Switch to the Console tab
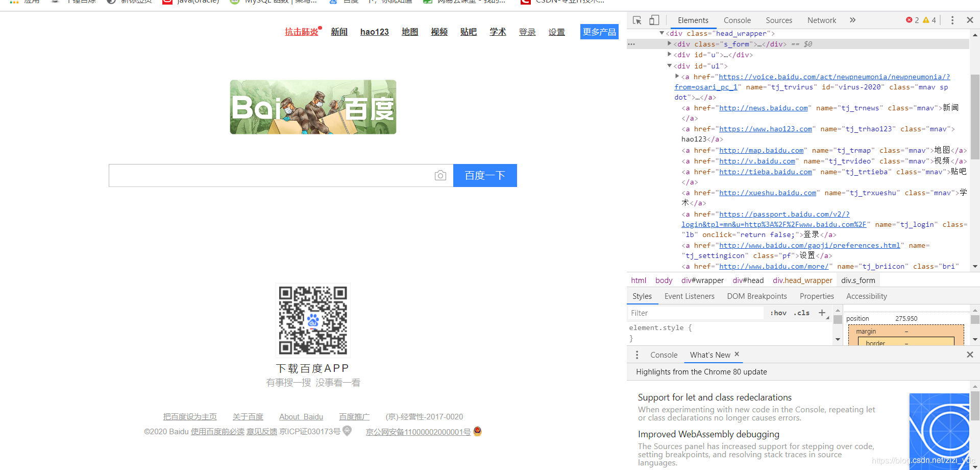The image size is (980, 470). 737,20
